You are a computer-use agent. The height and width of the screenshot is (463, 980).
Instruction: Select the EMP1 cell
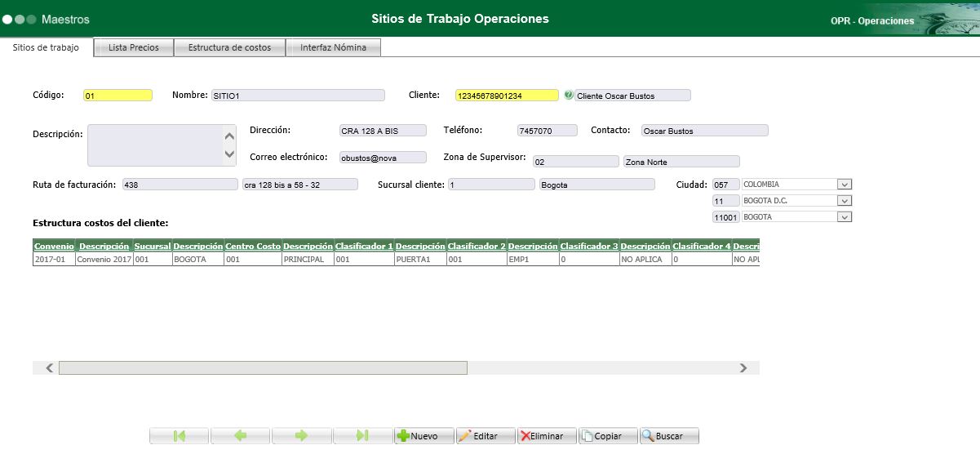point(533,259)
